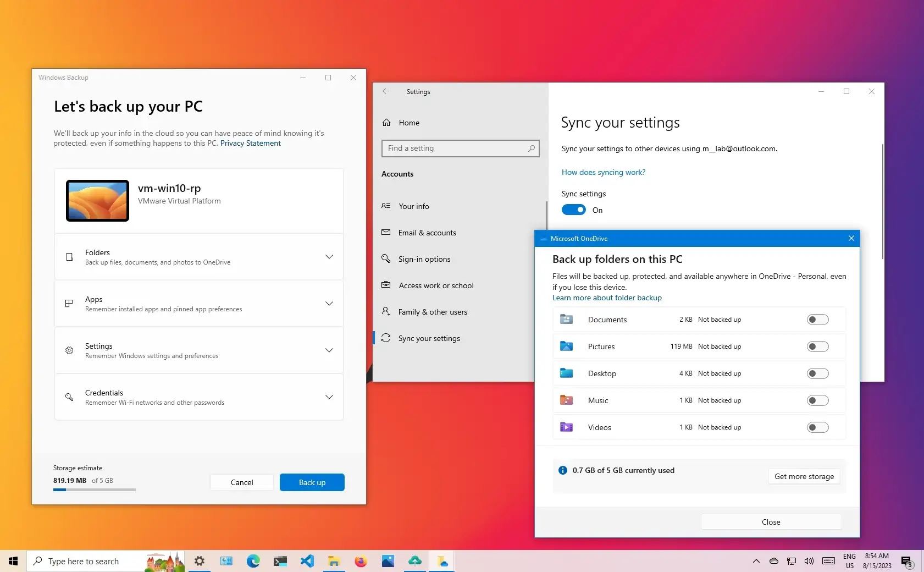Expand the Apps section chevron
The width and height of the screenshot is (924, 572).
(329, 304)
